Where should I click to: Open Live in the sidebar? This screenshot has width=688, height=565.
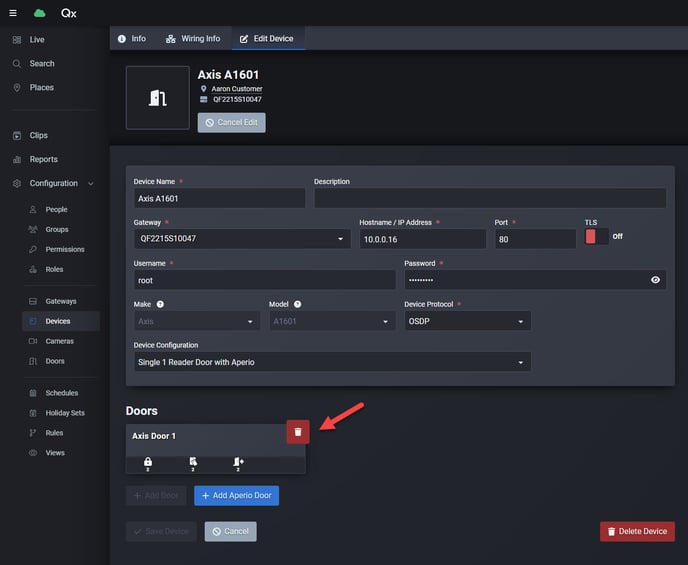(37, 39)
